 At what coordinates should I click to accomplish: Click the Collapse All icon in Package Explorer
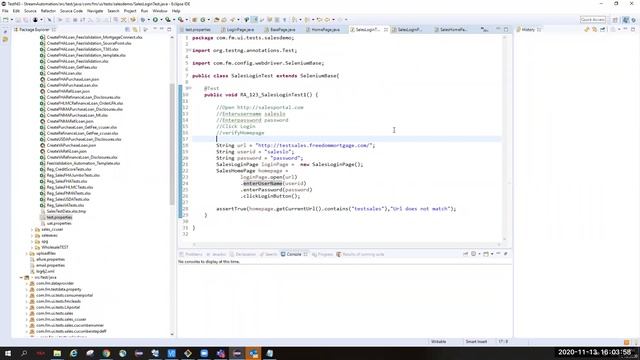(x=127, y=29)
